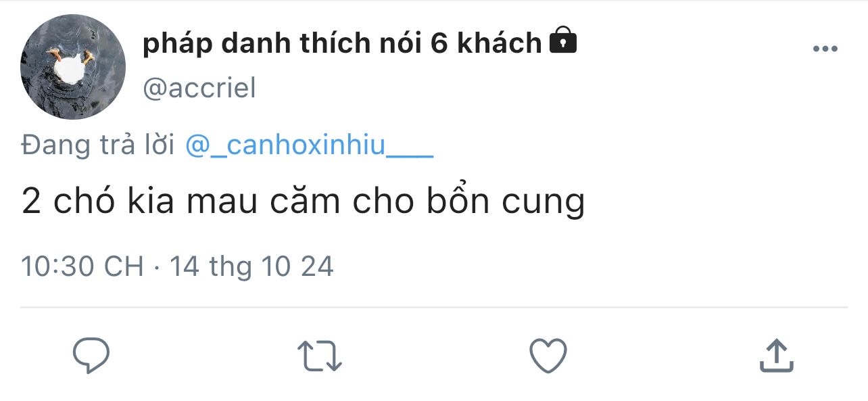
Task: Tap the share upload icon
Action: coord(776,356)
